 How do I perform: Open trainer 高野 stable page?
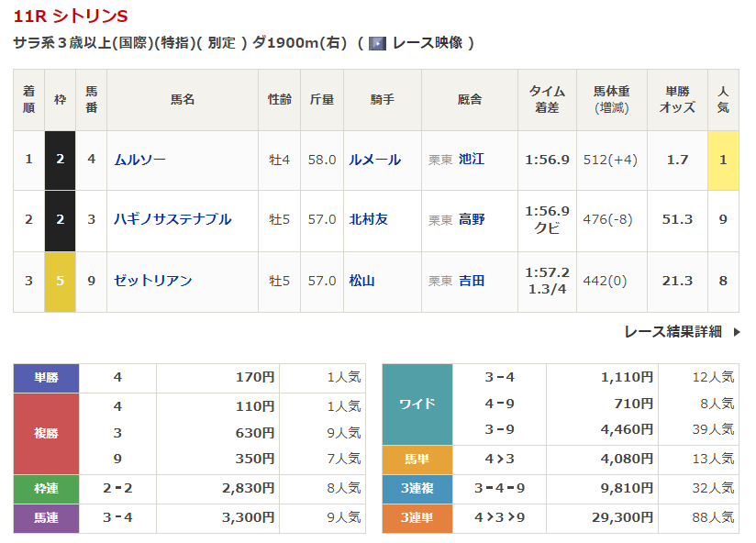(472, 220)
